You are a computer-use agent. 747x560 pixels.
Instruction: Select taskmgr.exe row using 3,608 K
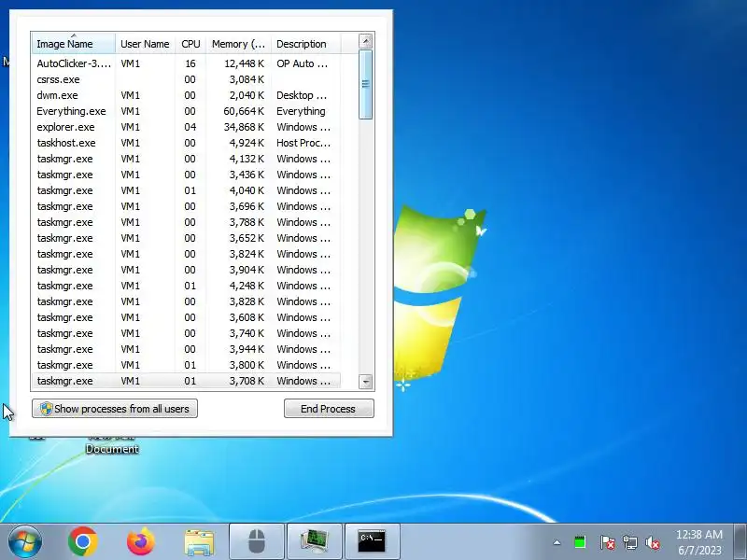(186, 317)
